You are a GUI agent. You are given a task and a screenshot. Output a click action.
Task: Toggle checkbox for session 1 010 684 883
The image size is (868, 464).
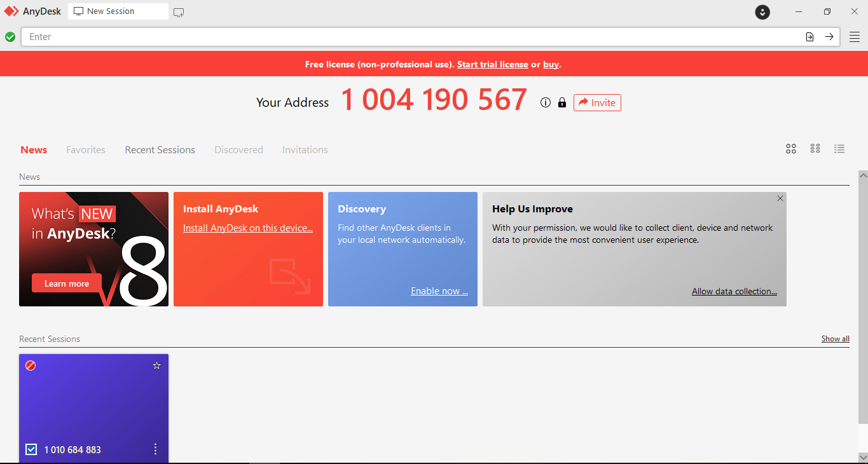[x=31, y=449]
